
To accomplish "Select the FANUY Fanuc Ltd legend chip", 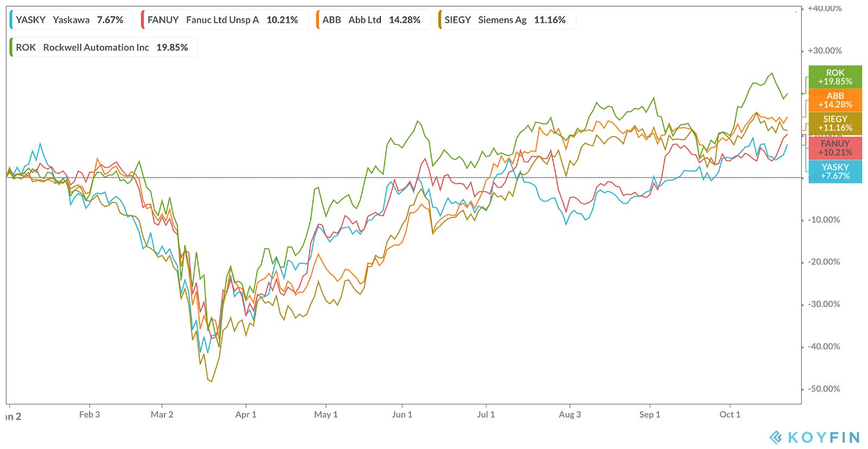I will 224,20.
